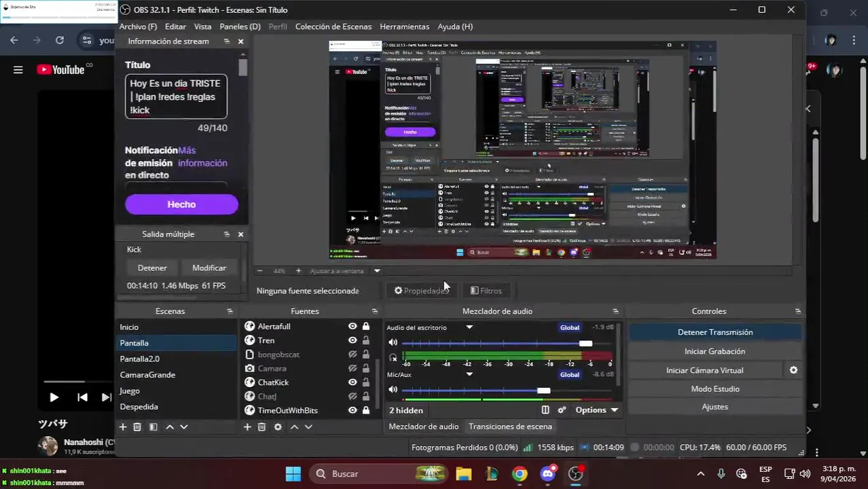868x489 pixels.
Task: Edit the stream Título text field
Action: [176, 96]
